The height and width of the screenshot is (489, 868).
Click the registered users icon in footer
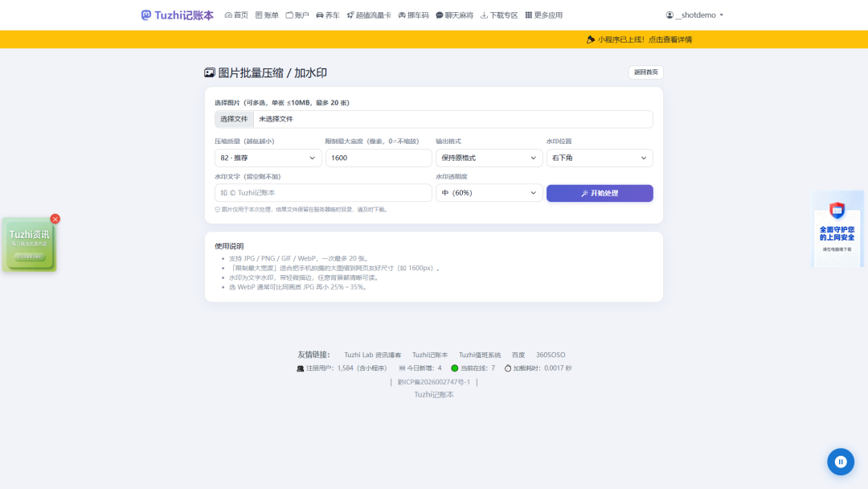click(300, 368)
